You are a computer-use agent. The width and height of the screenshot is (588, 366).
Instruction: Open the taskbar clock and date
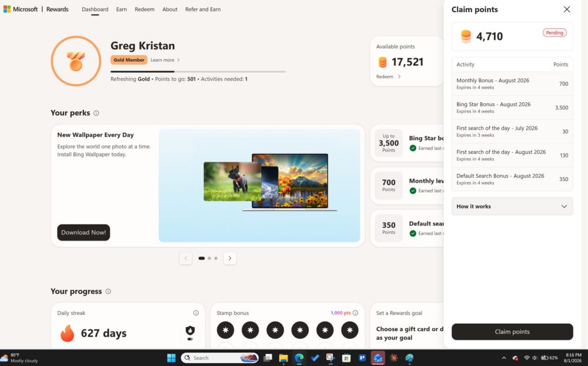tap(573, 358)
